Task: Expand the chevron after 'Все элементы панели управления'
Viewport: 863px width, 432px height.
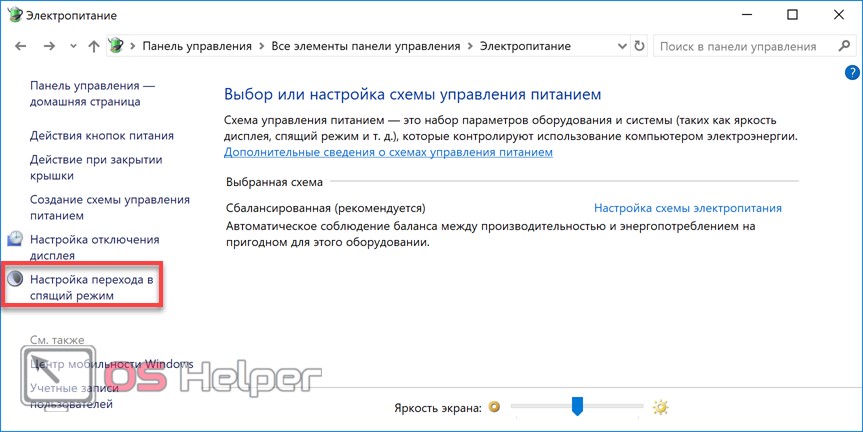Action: [470, 47]
